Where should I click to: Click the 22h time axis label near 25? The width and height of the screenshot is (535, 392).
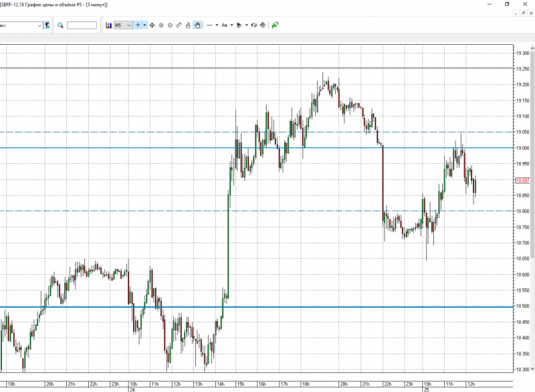pos(388,384)
